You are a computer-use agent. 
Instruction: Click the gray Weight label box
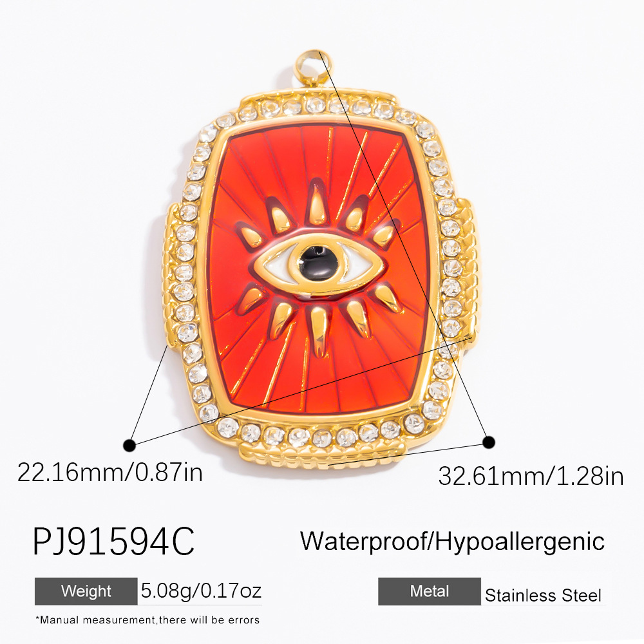86,591
